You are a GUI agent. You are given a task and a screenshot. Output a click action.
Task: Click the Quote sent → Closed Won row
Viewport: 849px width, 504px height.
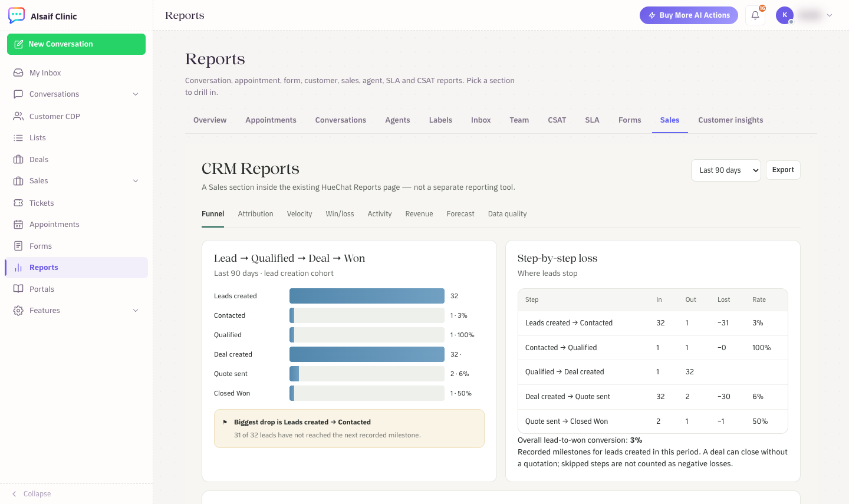tap(653, 421)
